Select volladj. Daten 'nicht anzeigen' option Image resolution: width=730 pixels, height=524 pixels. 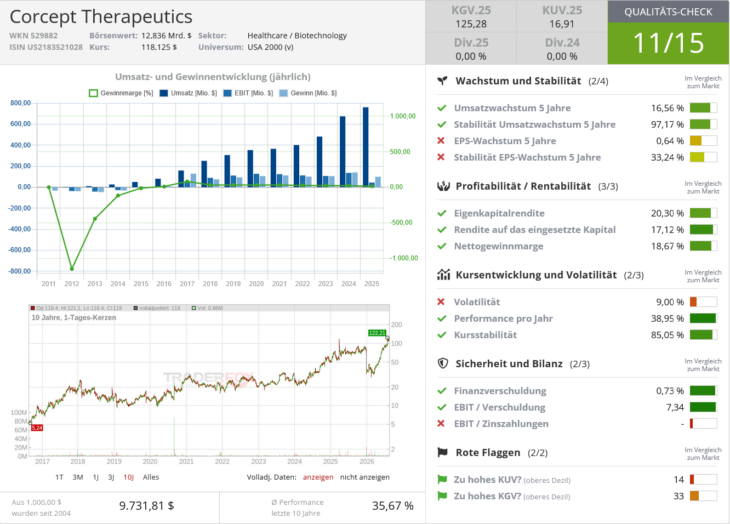click(365, 477)
